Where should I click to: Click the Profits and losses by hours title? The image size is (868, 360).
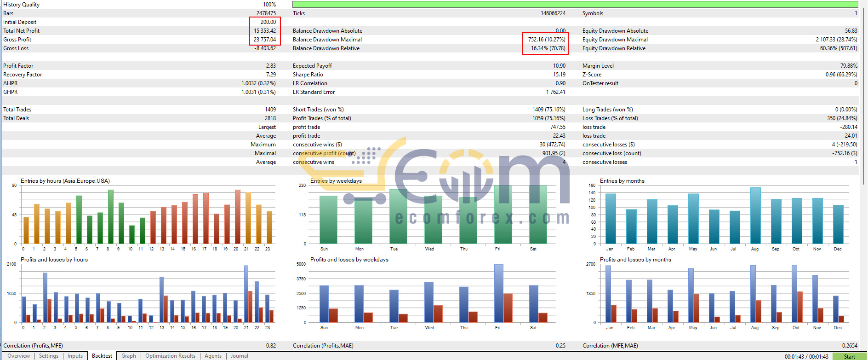click(54, 260)
